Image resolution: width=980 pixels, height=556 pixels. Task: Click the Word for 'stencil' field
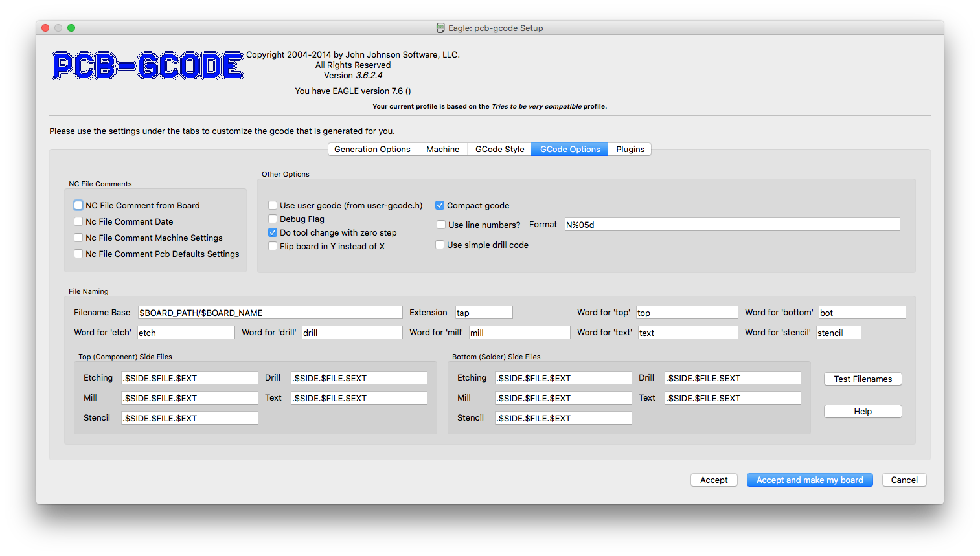click(x=839, y=333)
